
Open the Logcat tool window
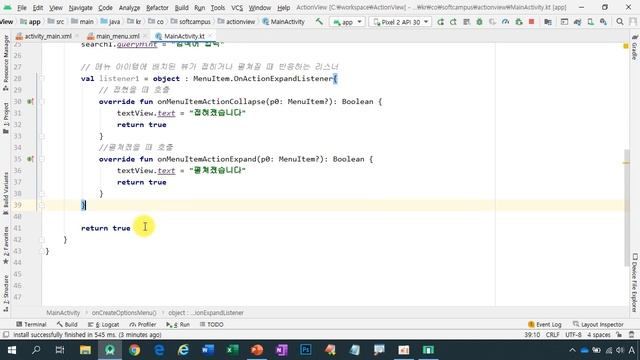click(104, 324)
